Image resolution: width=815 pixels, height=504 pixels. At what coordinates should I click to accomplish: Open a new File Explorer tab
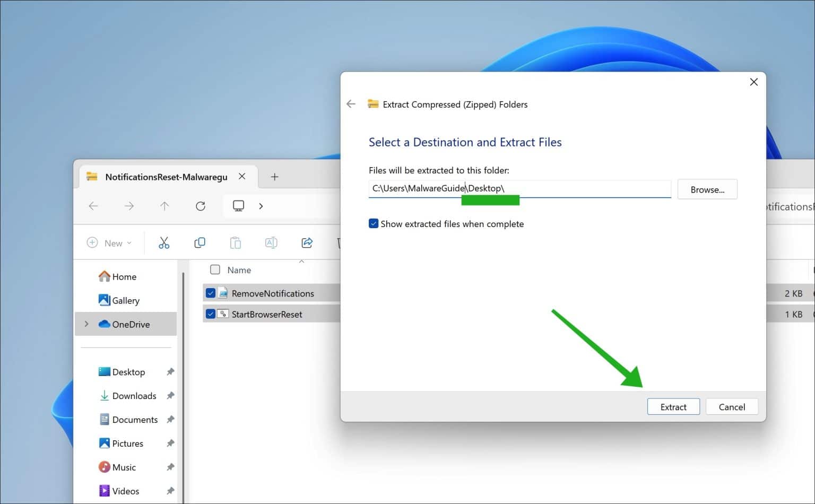(274, 177)
